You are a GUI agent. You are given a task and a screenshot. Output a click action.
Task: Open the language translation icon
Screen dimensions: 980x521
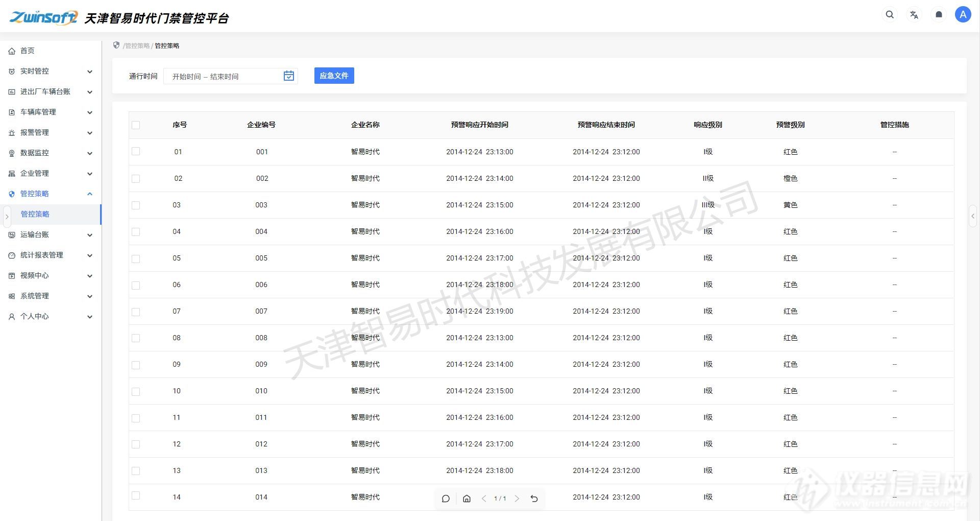coord(914,15)
